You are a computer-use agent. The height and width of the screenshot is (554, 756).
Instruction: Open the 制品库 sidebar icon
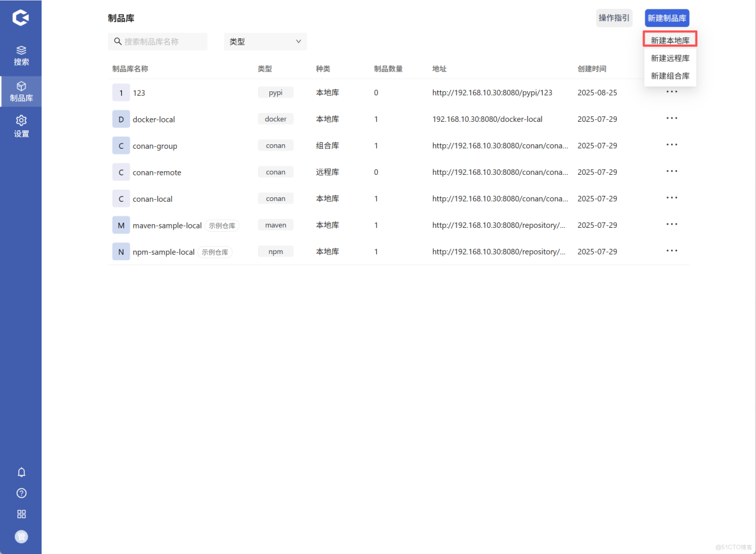[21, 91]
